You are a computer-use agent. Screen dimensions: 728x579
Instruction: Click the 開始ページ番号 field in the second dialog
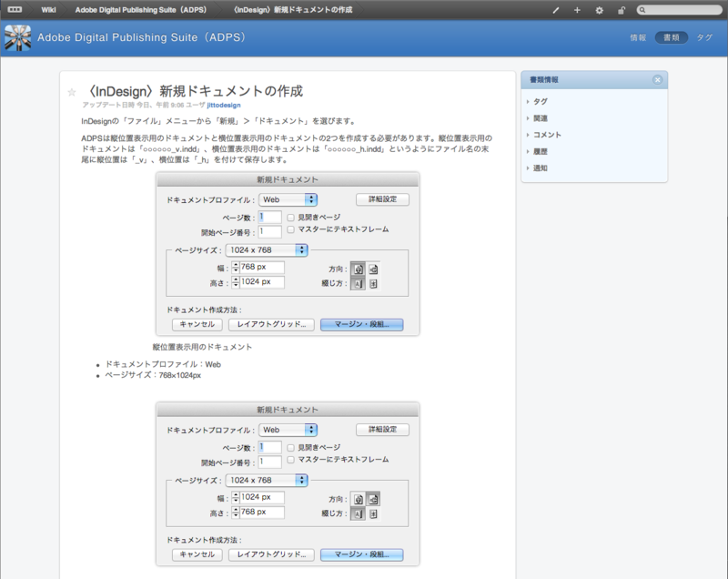pos(269,462)
